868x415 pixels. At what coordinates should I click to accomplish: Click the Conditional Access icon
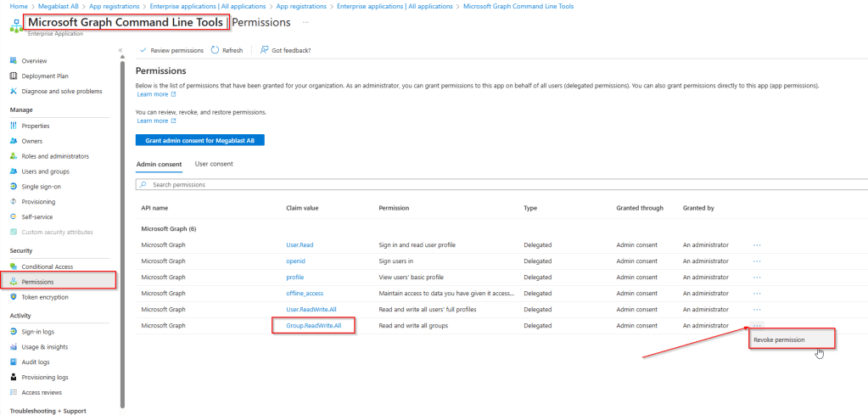[14, 266]
